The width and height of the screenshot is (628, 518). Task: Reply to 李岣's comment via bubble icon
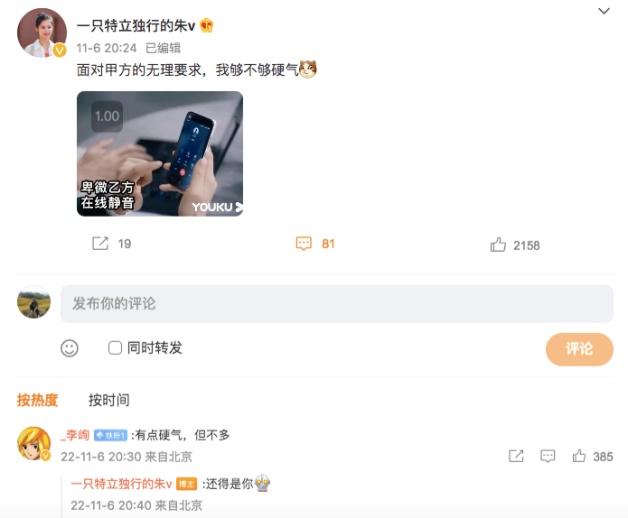point(547,456)
